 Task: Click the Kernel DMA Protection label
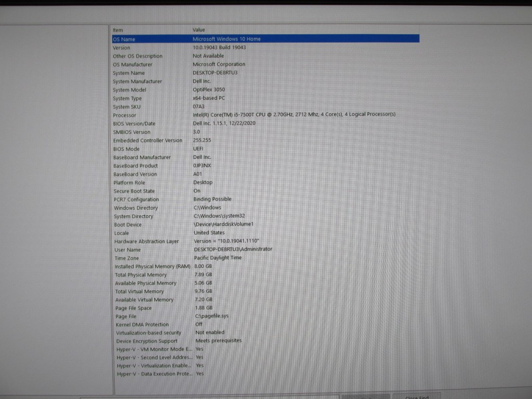(x=142, y=325)
